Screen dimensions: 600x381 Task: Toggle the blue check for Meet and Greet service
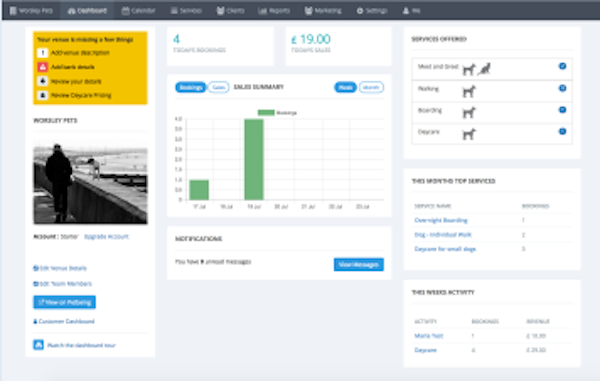(562, 66)
